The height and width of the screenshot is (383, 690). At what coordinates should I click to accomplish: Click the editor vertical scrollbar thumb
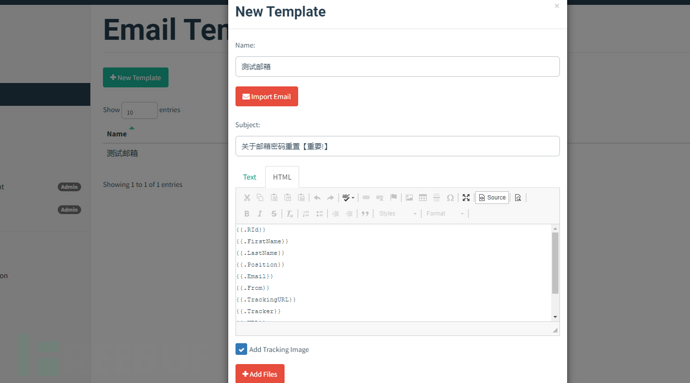555,263
